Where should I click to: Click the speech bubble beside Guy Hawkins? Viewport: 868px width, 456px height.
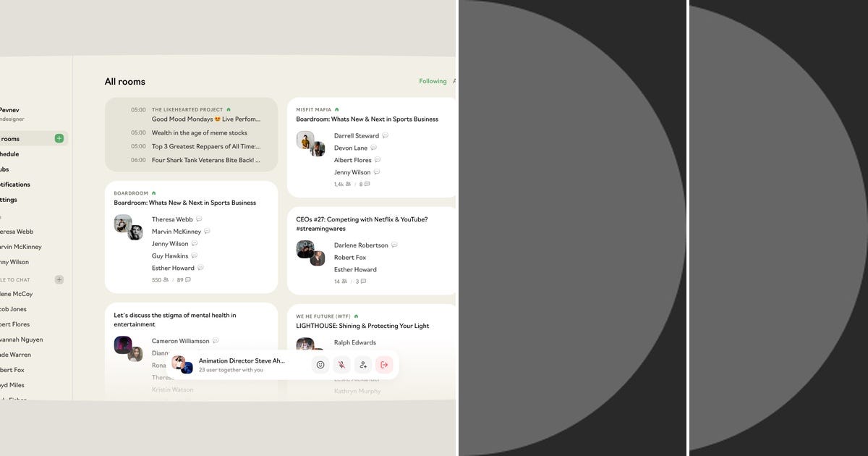(194, 256)
